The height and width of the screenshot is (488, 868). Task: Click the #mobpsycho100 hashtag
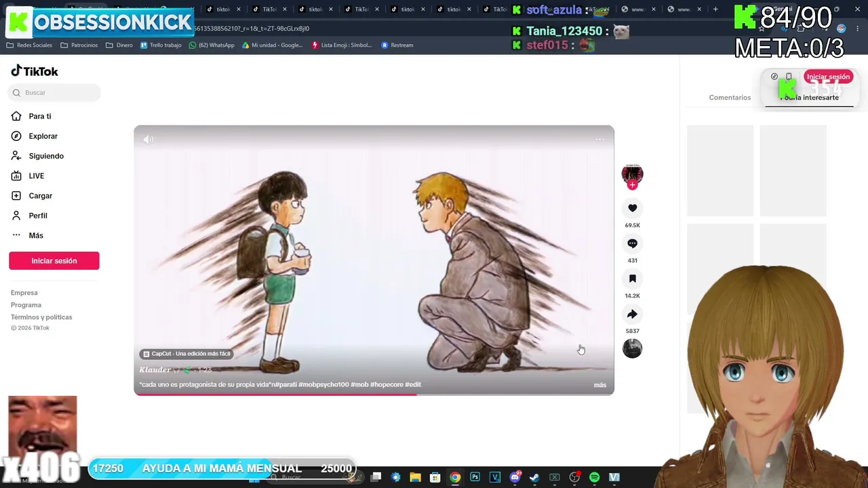point(323,385)
